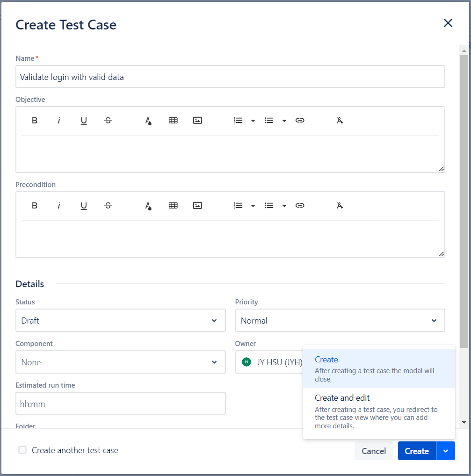Click the Cancel button

click(374, 451)
